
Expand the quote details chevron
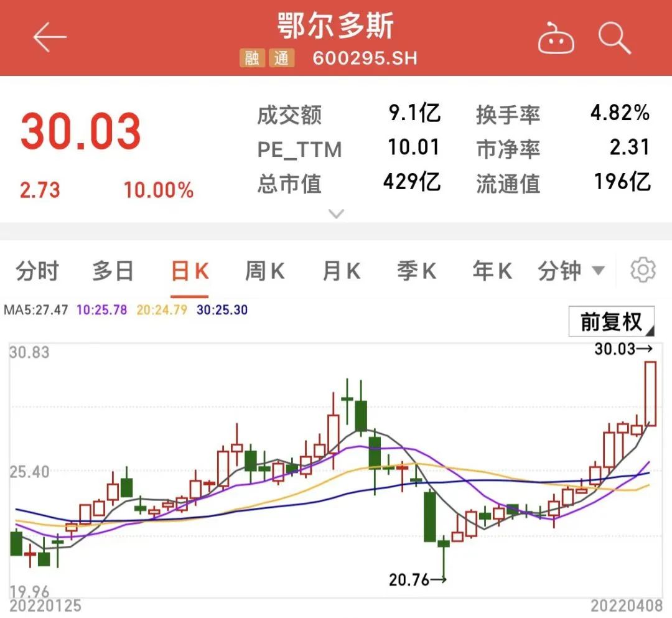pyautogui.click(x=336, y=215)
